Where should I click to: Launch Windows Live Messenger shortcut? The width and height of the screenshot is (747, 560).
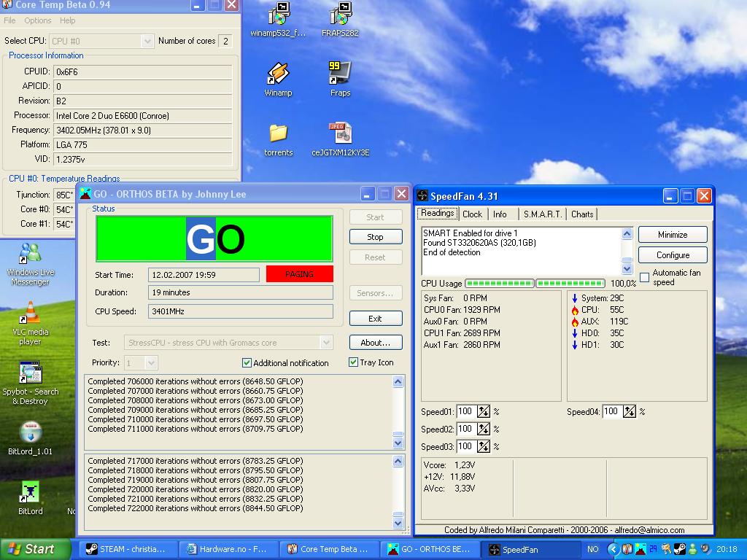point(30,264)
